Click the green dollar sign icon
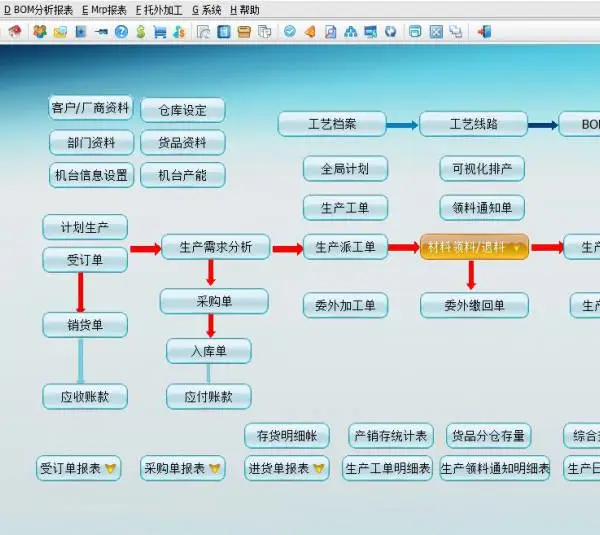 pos(141,31)
